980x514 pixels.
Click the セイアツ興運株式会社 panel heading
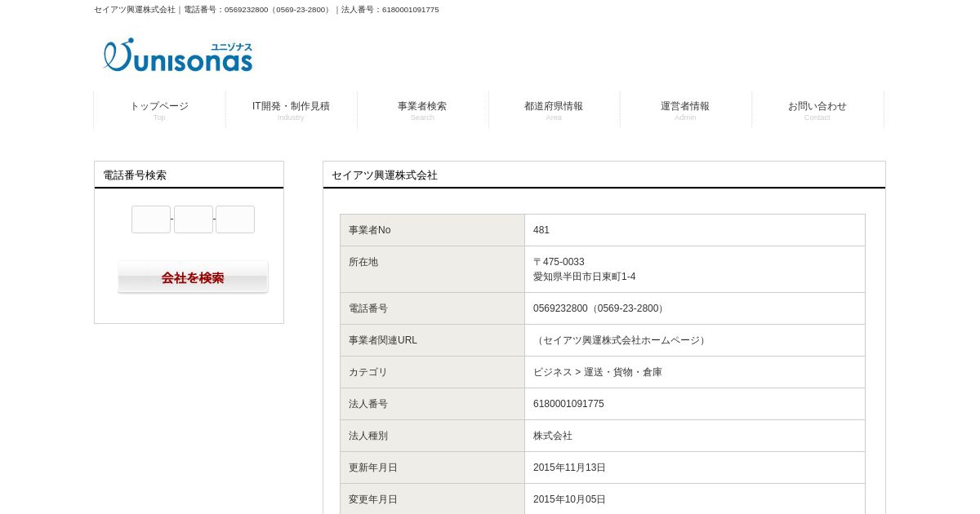click(x=385, y=175)
